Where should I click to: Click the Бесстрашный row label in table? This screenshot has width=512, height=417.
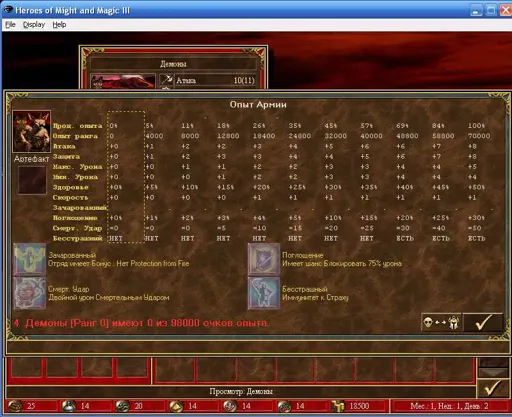tap(77, 238)
